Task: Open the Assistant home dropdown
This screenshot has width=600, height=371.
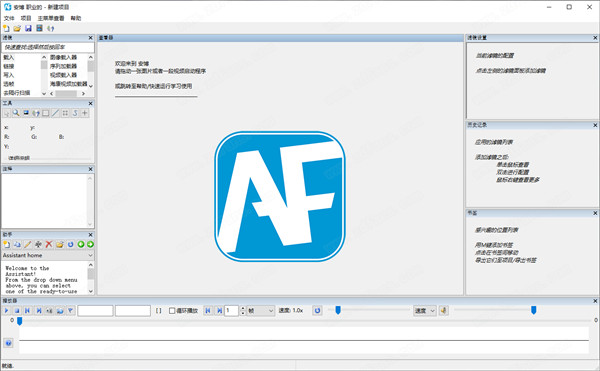Action: coord(48,255)
